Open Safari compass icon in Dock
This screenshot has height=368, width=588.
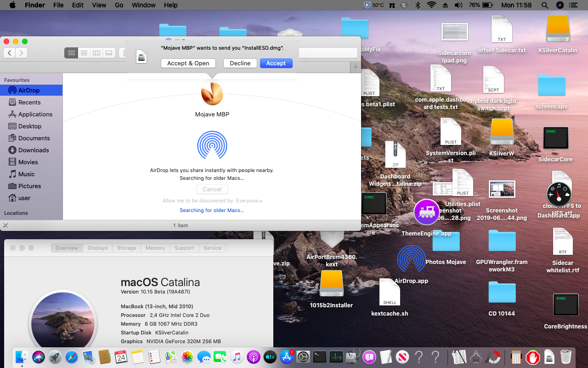72,357
